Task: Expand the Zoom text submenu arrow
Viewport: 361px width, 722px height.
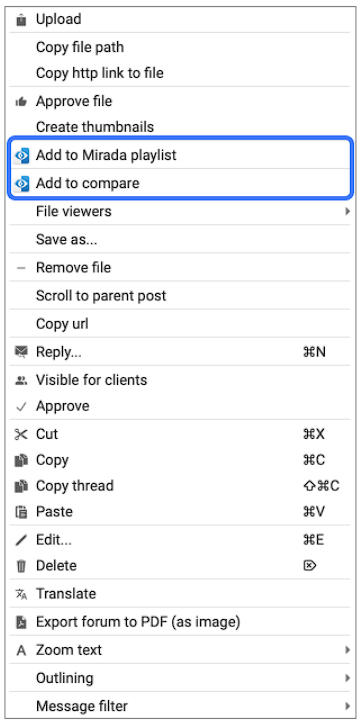Action: coord(347,650)
